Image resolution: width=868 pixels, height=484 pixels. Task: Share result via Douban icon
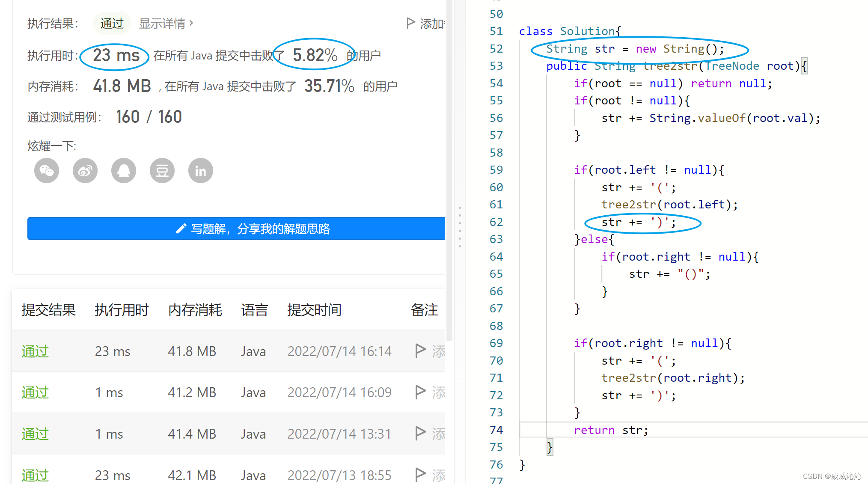(162, 171)
